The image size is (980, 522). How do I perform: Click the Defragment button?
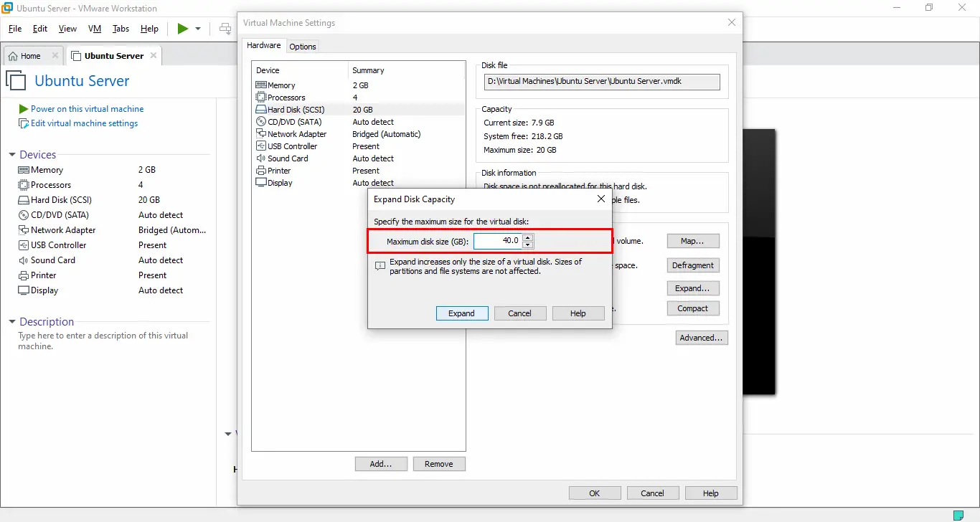(693, 265)
